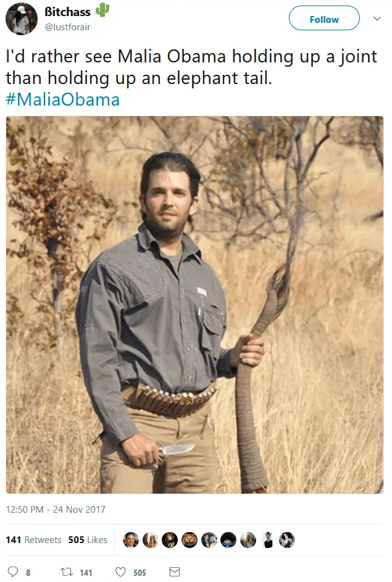Click the reply speech bubble icon
Image resolution: width=392 pixels, height=582 pixels.
[12, 571]
